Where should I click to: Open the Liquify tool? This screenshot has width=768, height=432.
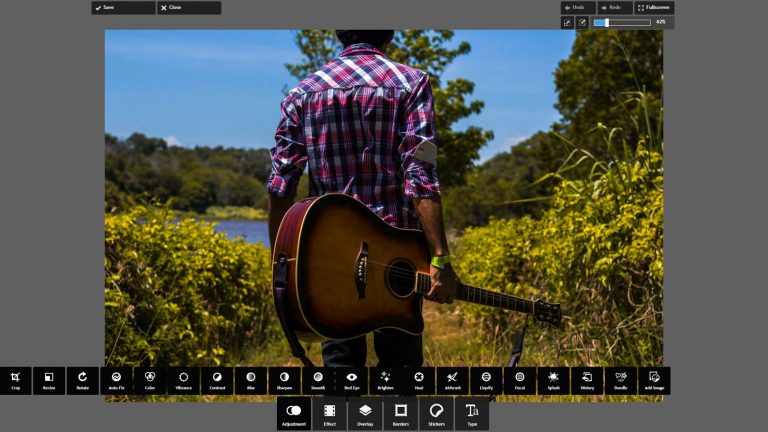tap(486, 380)
